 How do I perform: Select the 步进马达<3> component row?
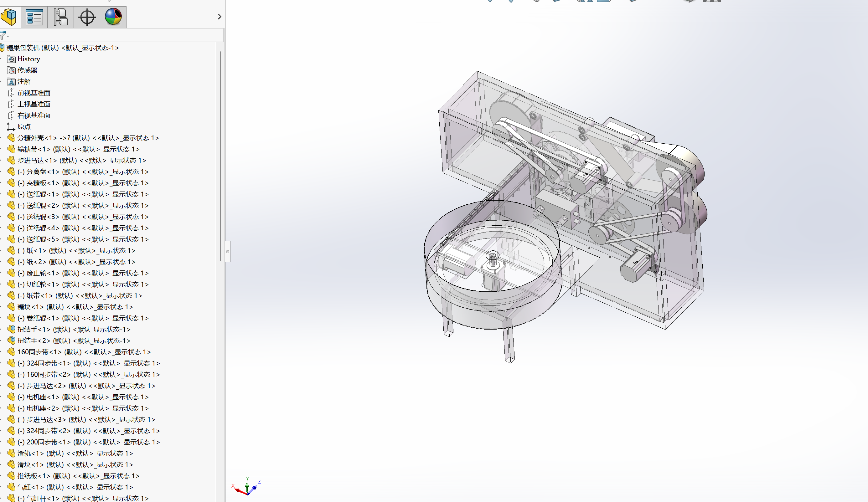81,420
